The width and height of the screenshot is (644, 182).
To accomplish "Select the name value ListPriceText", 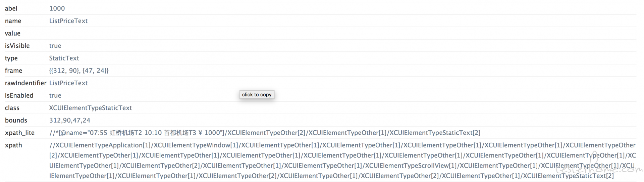I will pos(68,21).
